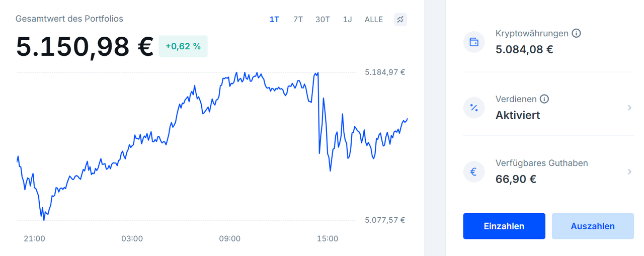Click the Kryptowährungen info icon
Screen dimensions: 644x256
coord(577,33)
